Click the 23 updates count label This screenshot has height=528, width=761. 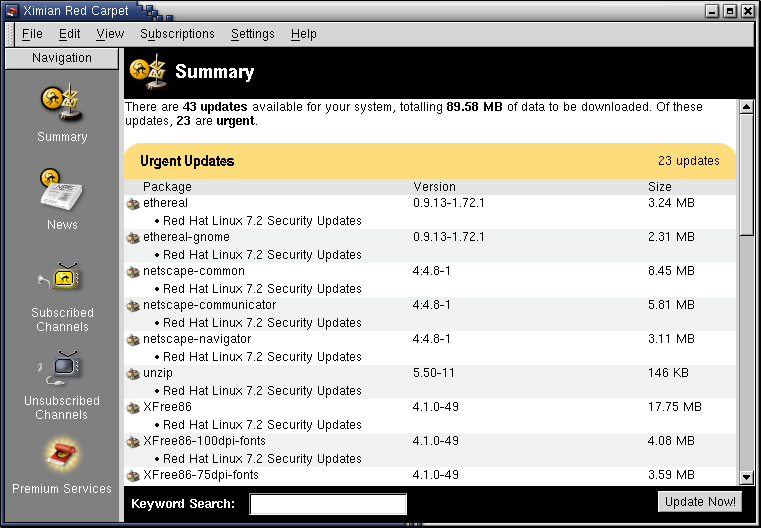pos(689,161)
